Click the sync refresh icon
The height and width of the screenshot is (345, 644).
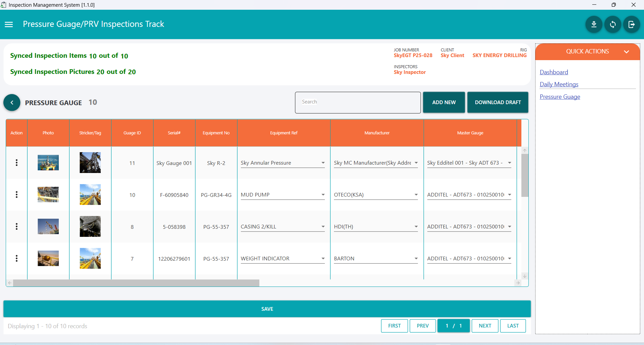613,25
